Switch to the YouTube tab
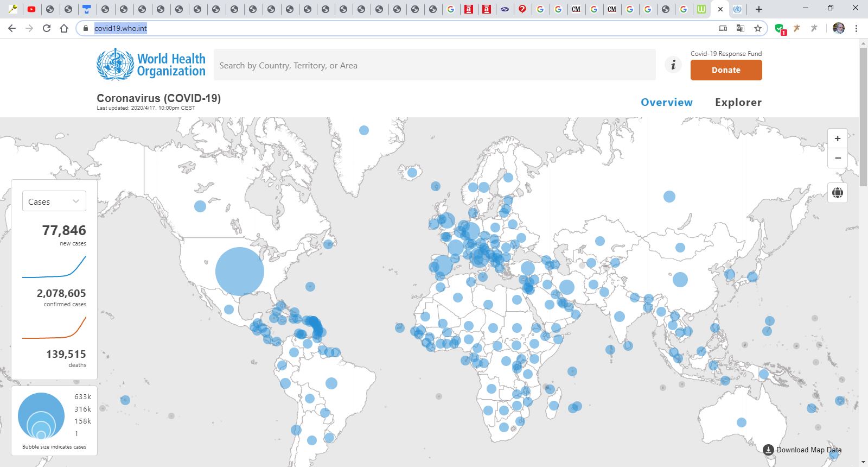Image resolution: width=868 pixels, height=467 pixels. (x=31, y=9)
